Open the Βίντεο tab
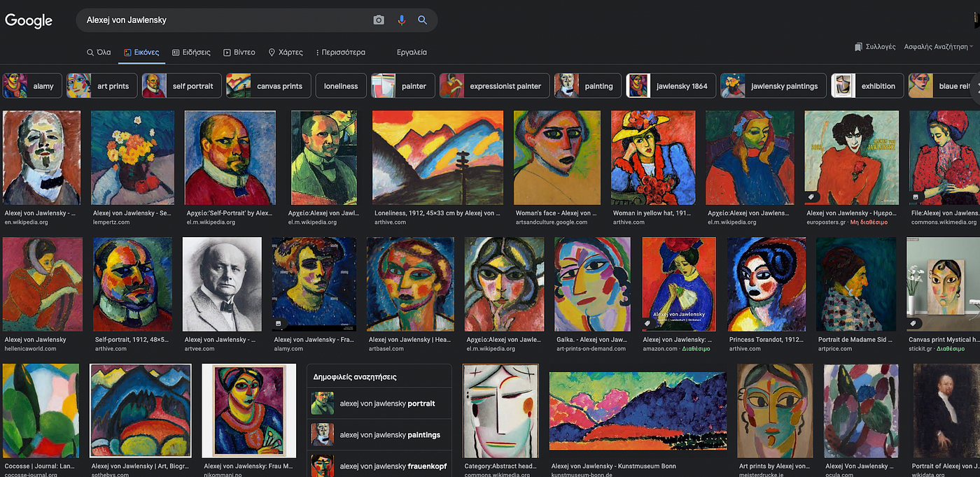This screenshot has height=477, width=980. [x=239, y=52]
